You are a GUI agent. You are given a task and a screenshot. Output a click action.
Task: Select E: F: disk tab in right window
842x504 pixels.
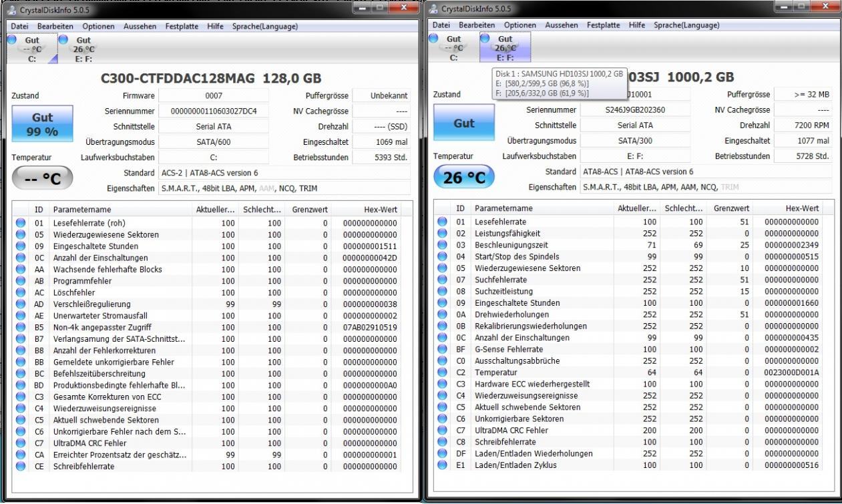point(505,48)
